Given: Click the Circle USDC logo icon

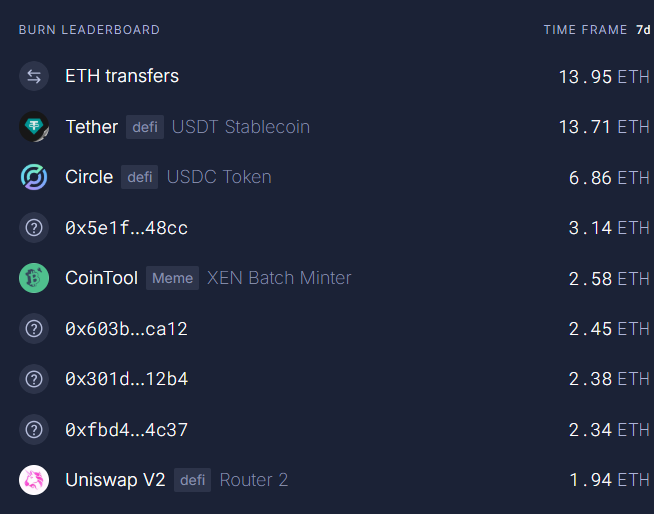Looking at the screenshot, I should click(34, 177).
